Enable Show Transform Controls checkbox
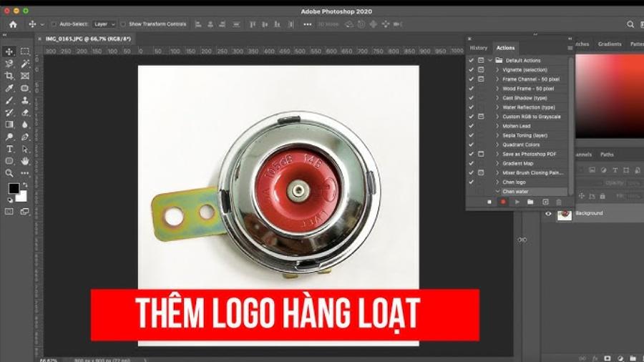 pos(123,24)
